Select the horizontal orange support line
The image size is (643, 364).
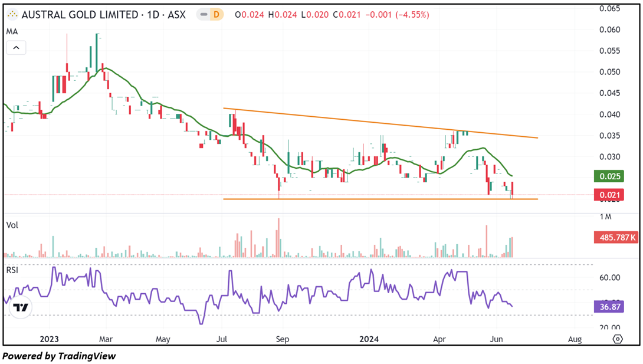point(380,199)
